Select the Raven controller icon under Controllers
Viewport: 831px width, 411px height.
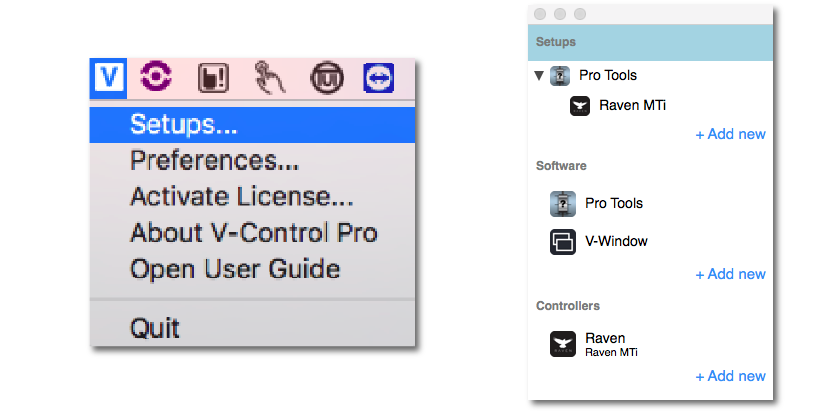click(563, 345)
